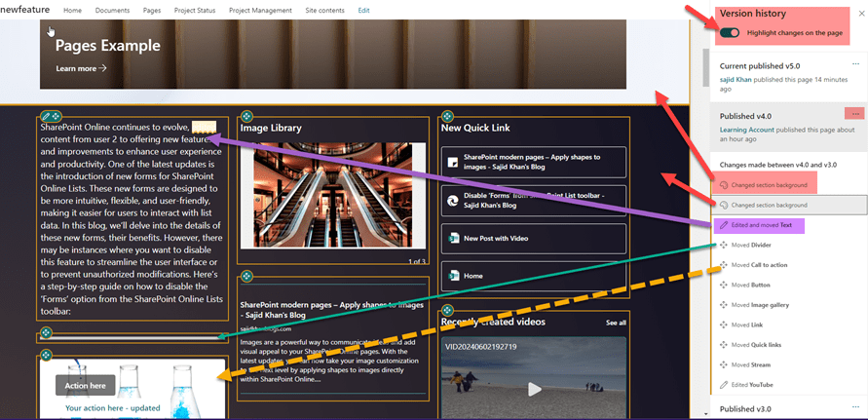The height and width of the screenshot is (420, 868).
Task: Click move icon above Recently created videos
Action: tap(447, 310)
